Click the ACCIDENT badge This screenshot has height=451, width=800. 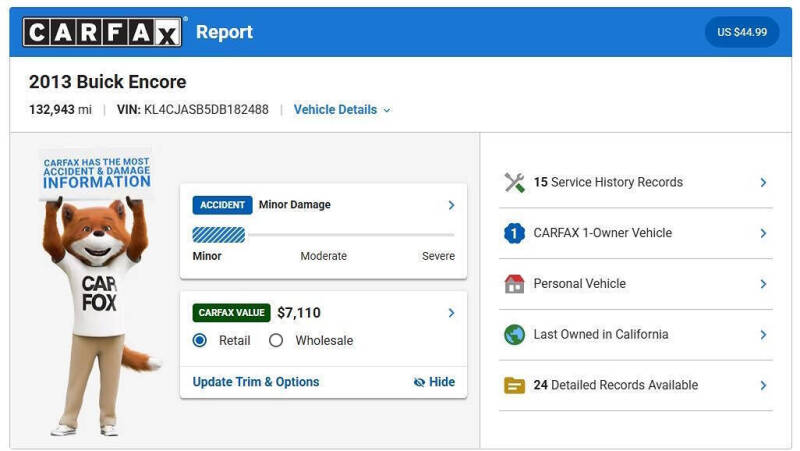tap(222, 205)
